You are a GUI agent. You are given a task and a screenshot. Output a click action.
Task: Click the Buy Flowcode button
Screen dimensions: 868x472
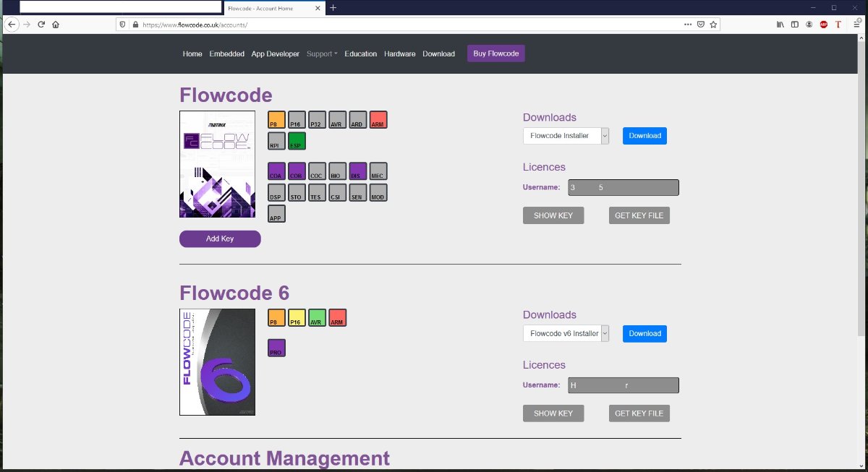click(x=496, y=53)
